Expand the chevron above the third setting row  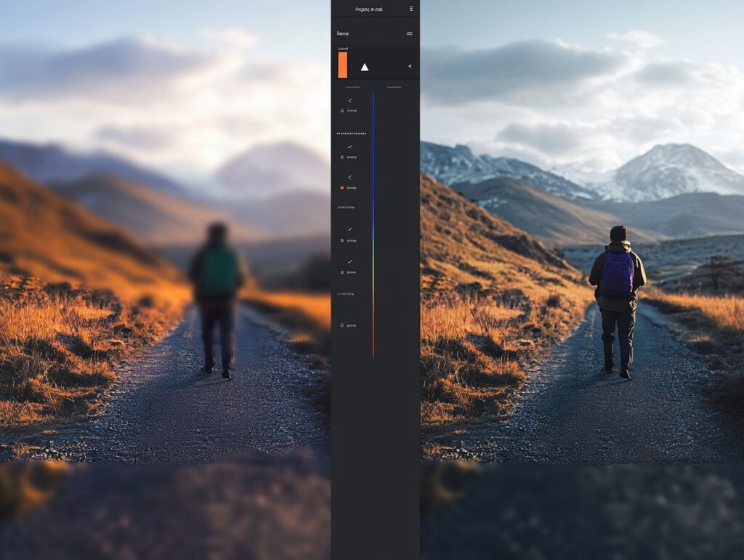tap(349, 178)
